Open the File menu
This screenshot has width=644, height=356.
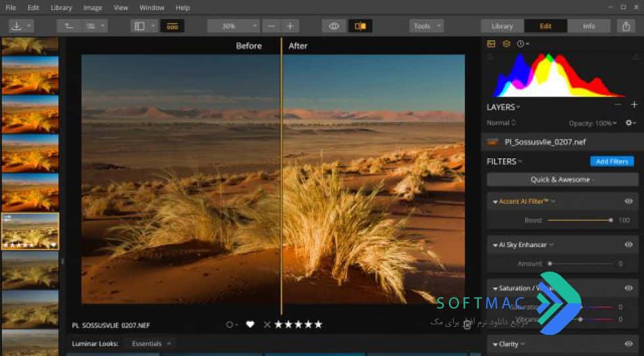tap(11, 7)
